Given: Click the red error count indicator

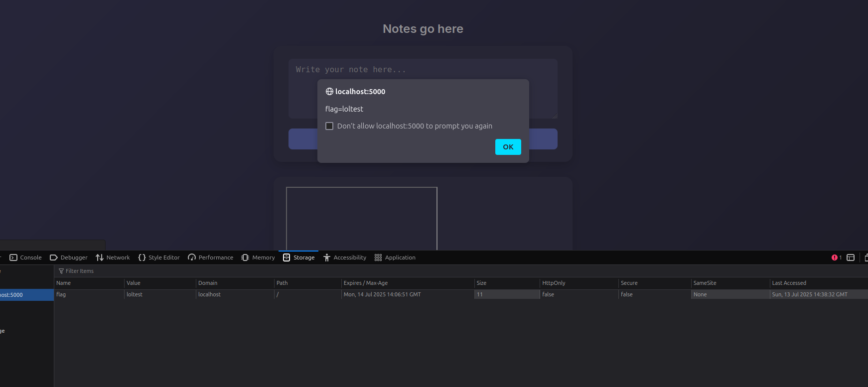Looking at the screenshot, I should (836, 258).
